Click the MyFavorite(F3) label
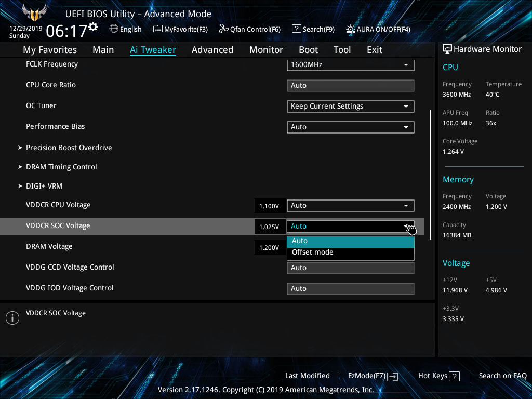Image resolution: width=532 pixels, height=399 pixels. click(x=186, y=30)
